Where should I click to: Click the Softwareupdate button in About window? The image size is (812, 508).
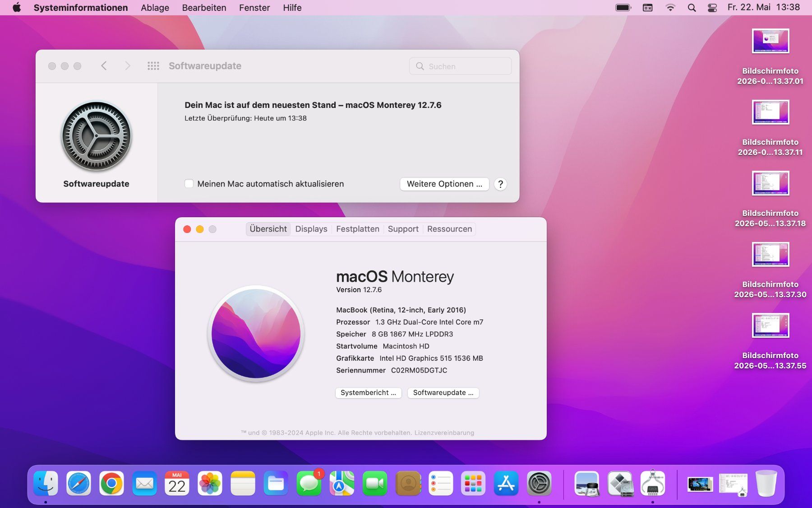(443, 393)
